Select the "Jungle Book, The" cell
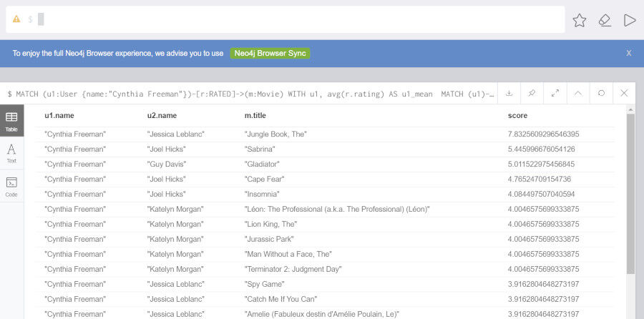 tap(275, 134)
